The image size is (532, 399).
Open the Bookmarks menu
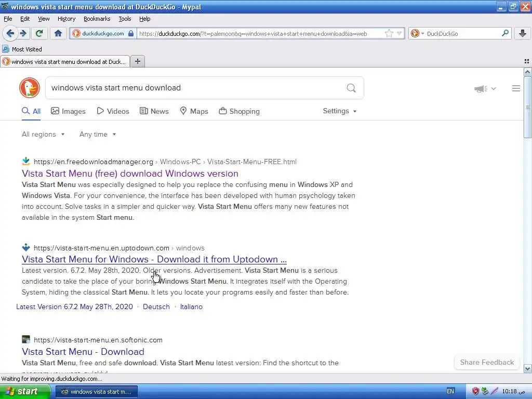(x=97, y=19)
